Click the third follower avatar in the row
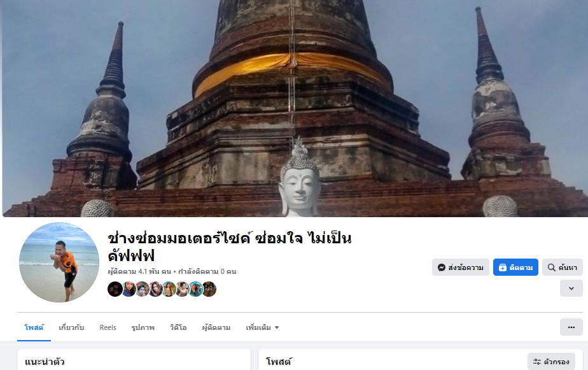588x370 pixels. coord(142,289)
